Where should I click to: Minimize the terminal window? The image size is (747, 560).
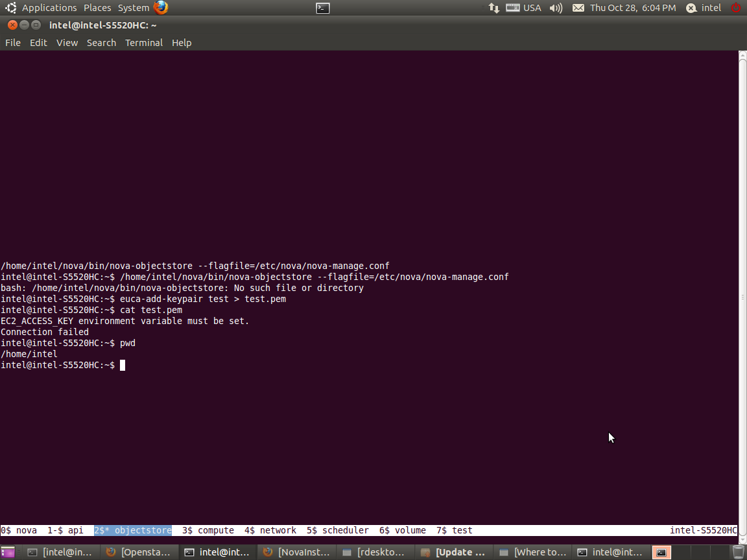24,25
